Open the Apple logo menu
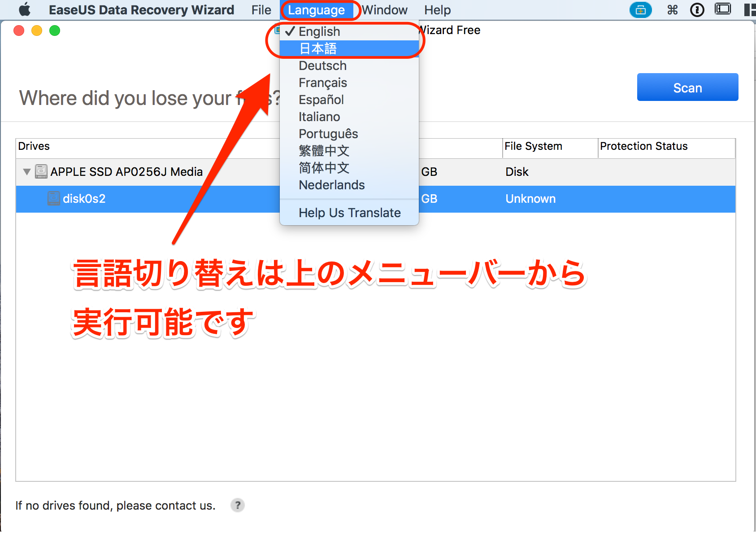Screen dimensions: 756x550 [x=25, y=10]
